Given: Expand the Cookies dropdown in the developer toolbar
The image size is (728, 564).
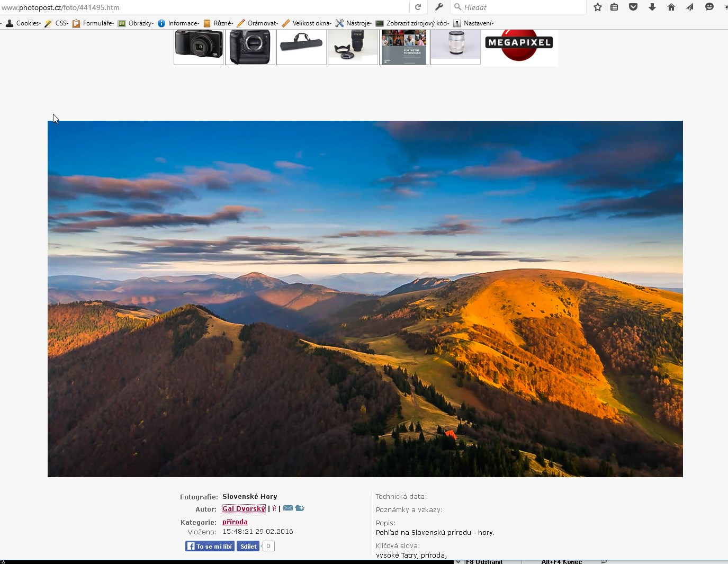Looking at the screenshot, I should coord(27,23).
